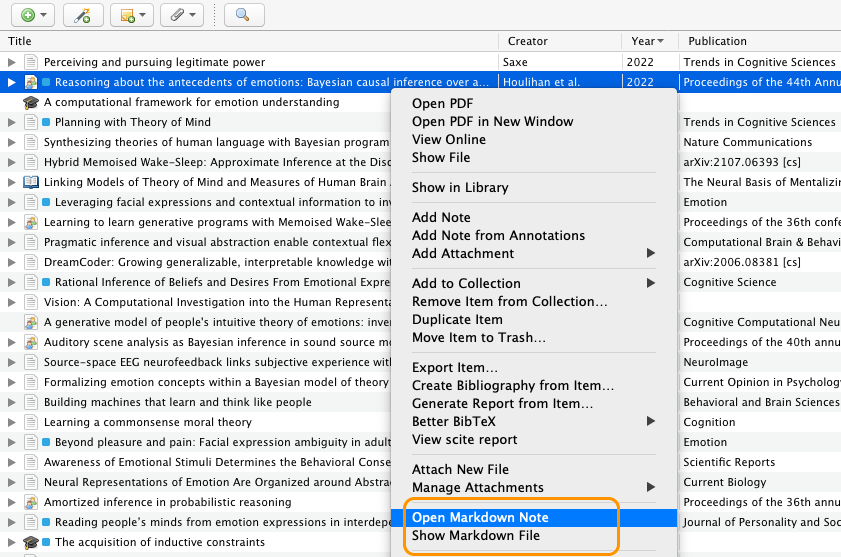Select View Online menu entry

(534, 140)
